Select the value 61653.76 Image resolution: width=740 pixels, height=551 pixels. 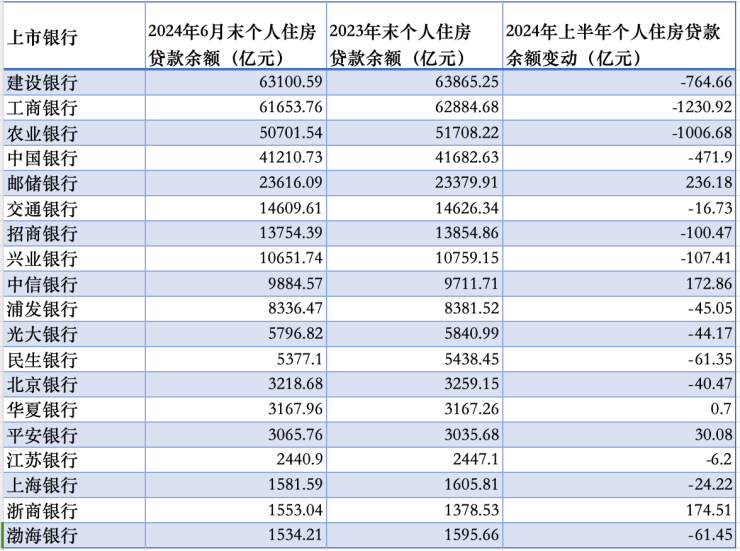(291, 107)
